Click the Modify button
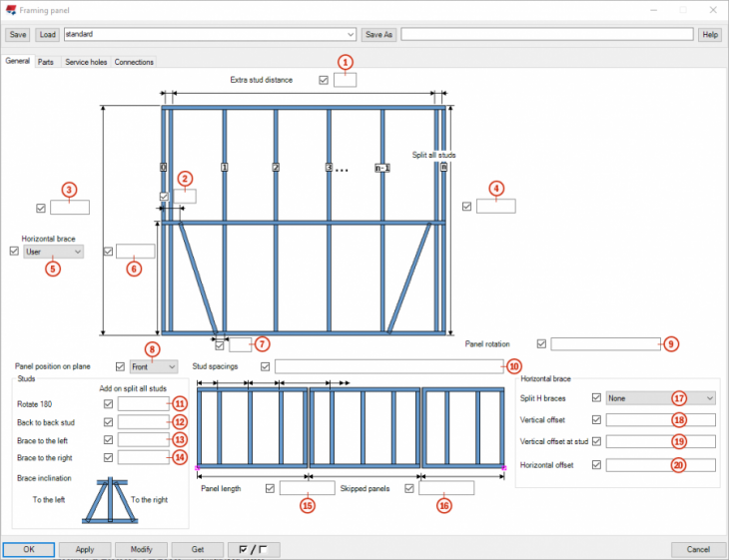The image size is (729, 560). coord(142,549)
